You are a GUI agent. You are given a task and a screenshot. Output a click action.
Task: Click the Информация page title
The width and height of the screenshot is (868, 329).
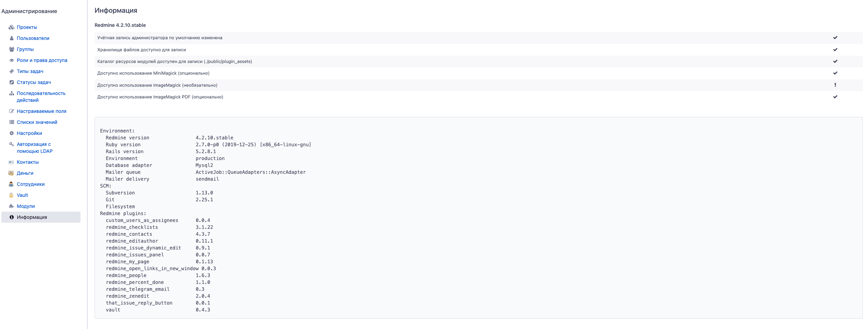point(116,10)
